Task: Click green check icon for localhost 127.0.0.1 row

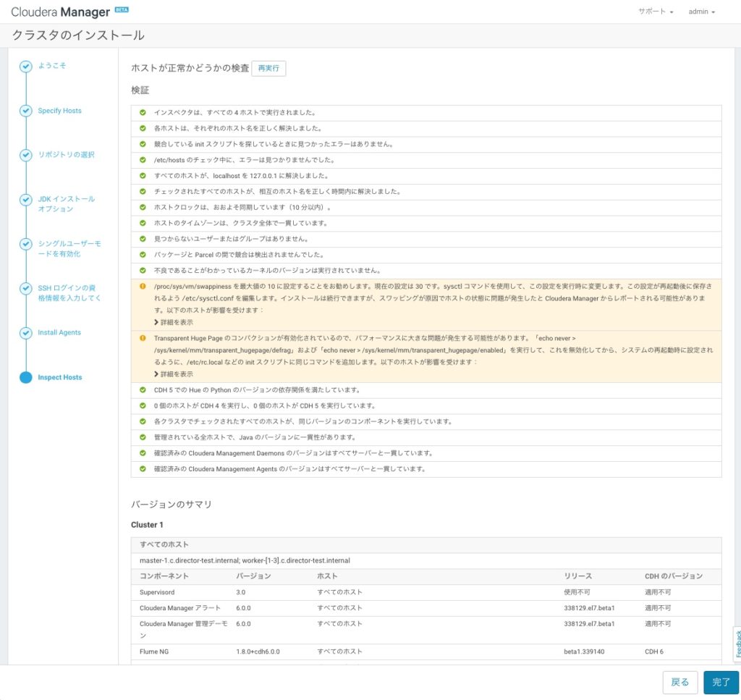Action: tap(143, 175)
